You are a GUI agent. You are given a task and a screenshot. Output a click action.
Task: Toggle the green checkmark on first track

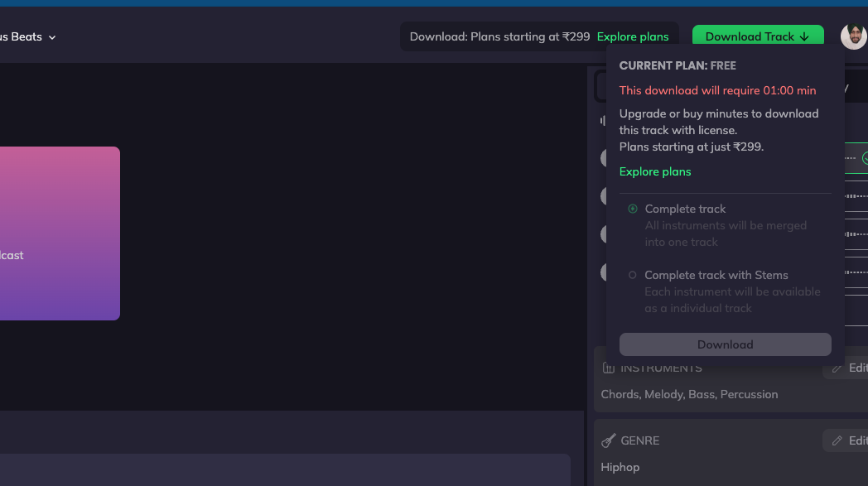[x=865, y=158]
